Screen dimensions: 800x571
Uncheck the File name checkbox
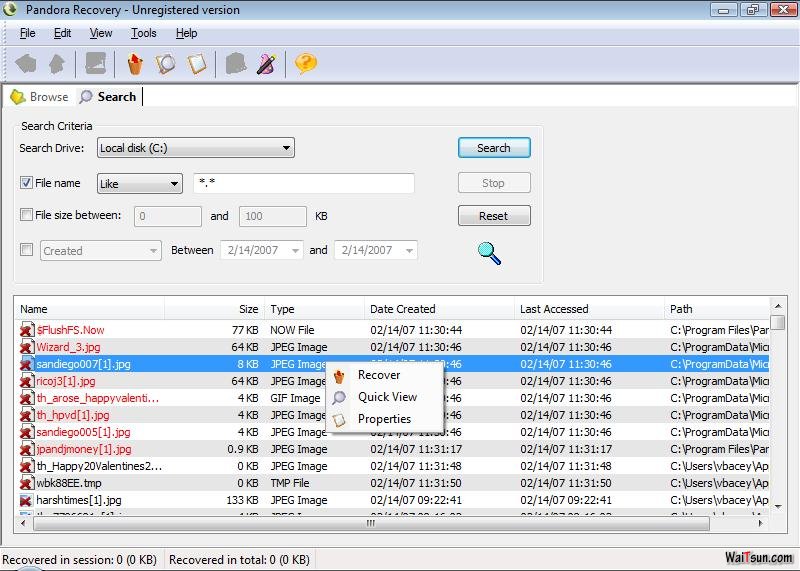pos(27,183)
